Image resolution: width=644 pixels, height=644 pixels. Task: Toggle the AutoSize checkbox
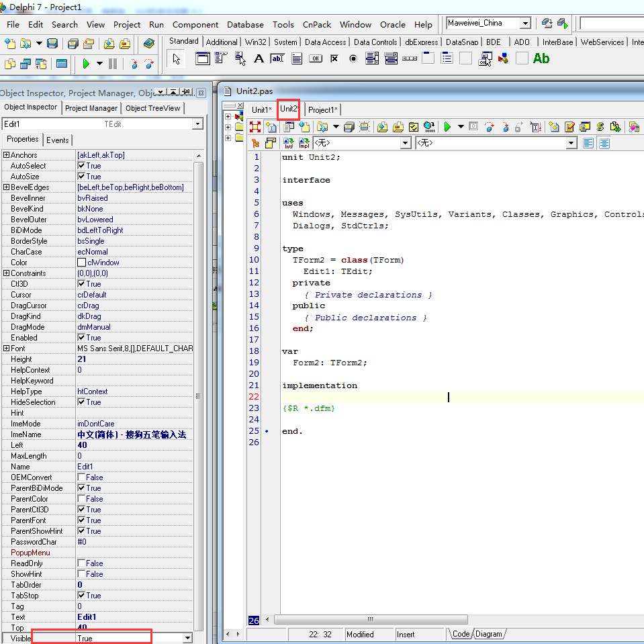coord(81,176)
